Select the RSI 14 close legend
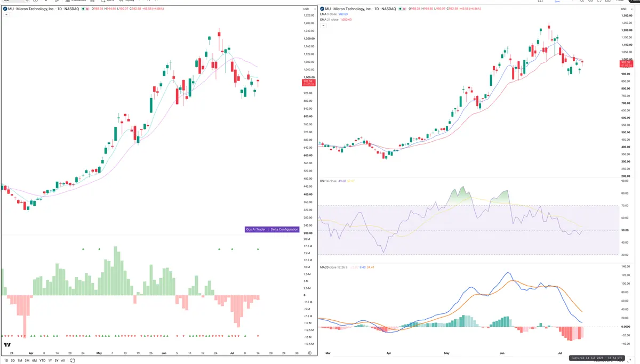640x364 pixels. pos(328,181)
